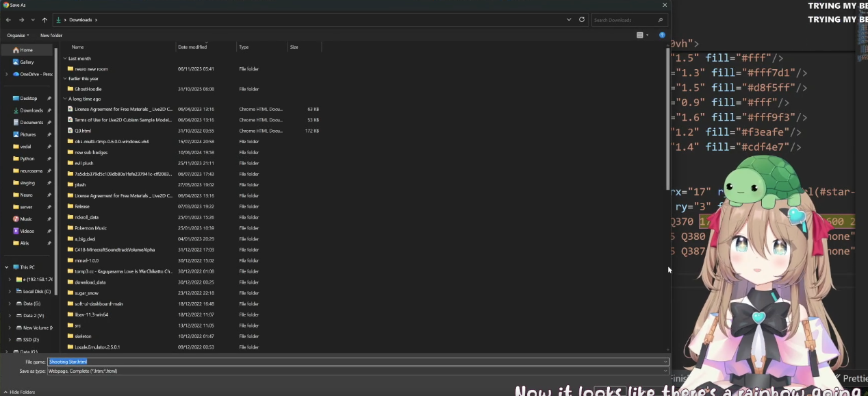Click the forward navigation arrow

pos(21,20)
